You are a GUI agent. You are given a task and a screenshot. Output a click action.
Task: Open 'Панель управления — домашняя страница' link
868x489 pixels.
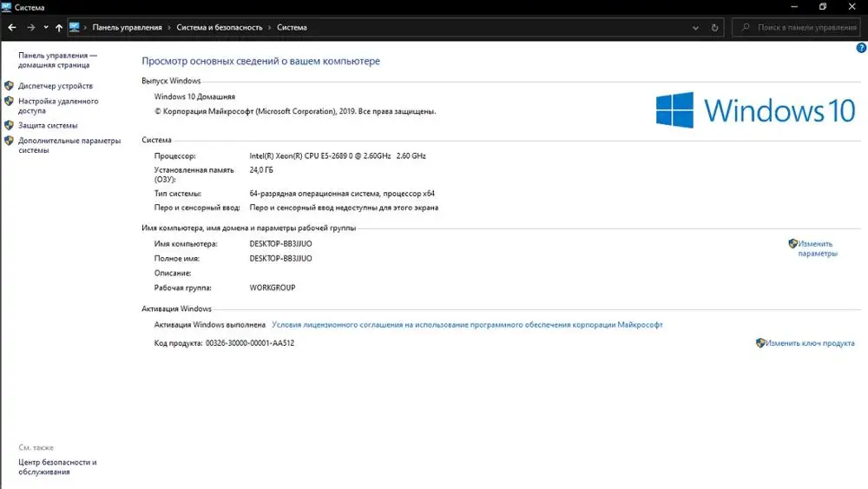57,60
